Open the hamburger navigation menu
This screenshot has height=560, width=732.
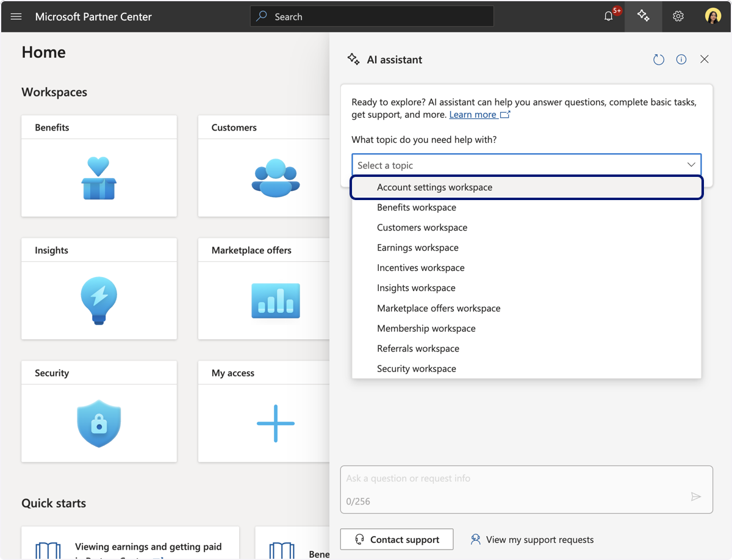(x=16, y=16)
